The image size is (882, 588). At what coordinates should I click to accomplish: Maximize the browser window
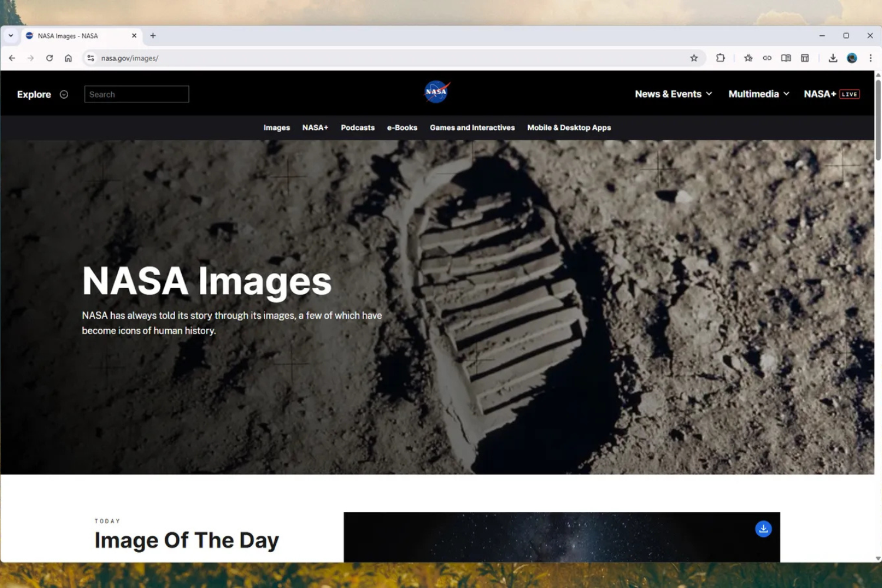[x=846, y=36]
